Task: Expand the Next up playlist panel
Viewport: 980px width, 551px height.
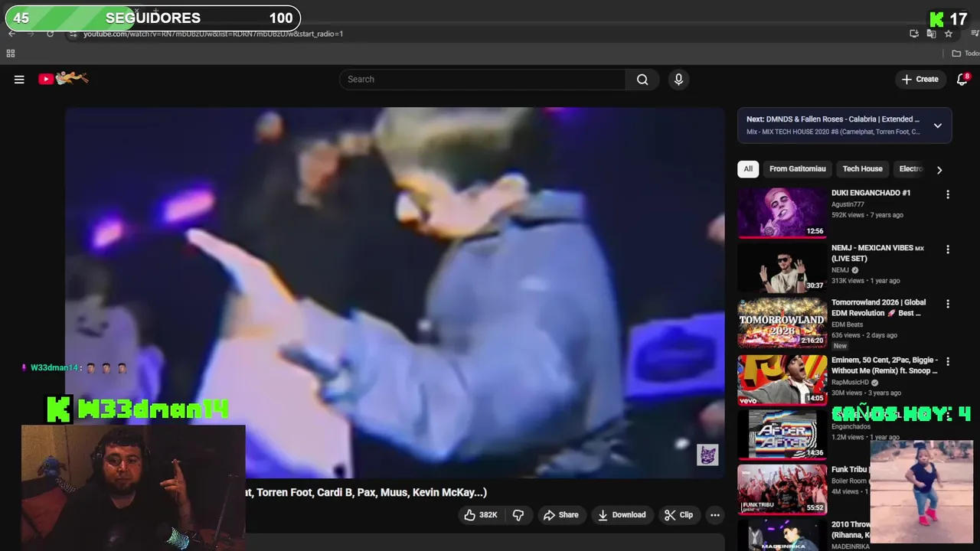Action: click(937, 126)
